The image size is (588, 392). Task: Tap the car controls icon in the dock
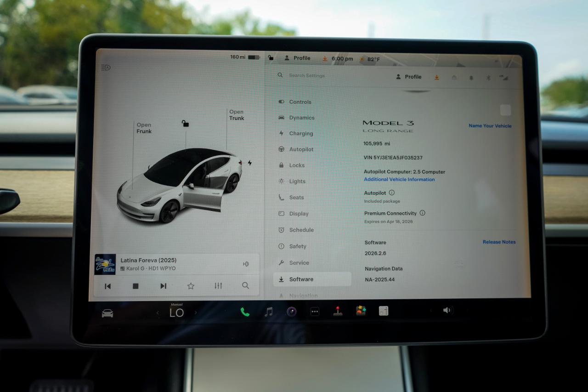(x=107, y=313)
